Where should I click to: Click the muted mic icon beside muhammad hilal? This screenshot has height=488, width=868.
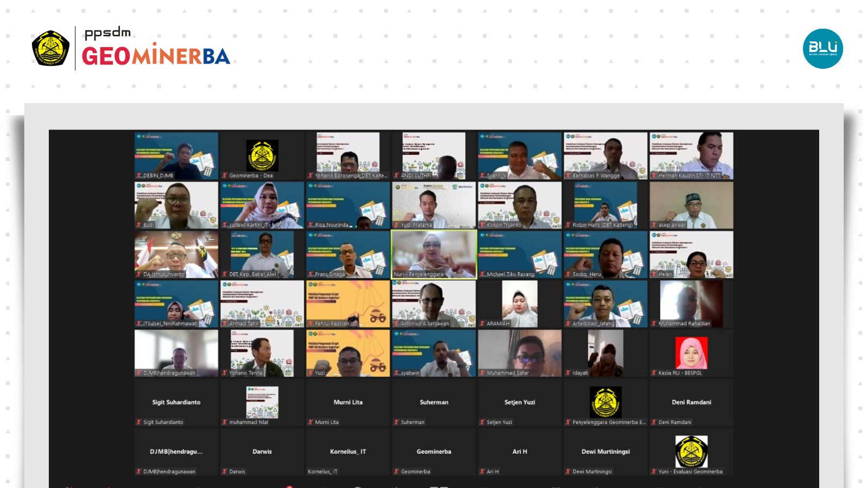tap(225, 422)
